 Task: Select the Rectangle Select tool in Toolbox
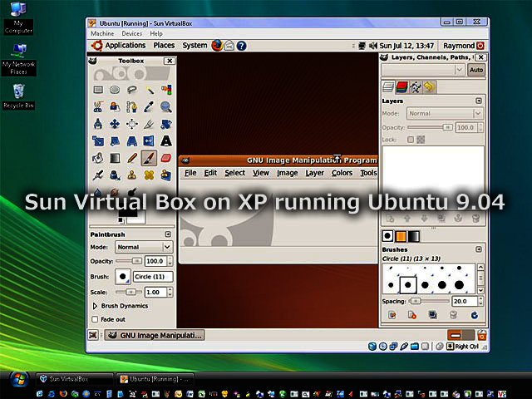[x=98, y=90]
